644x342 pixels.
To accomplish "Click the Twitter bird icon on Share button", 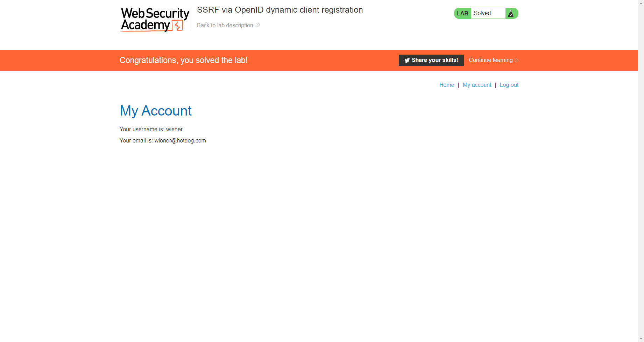I will tap(407, 60).
